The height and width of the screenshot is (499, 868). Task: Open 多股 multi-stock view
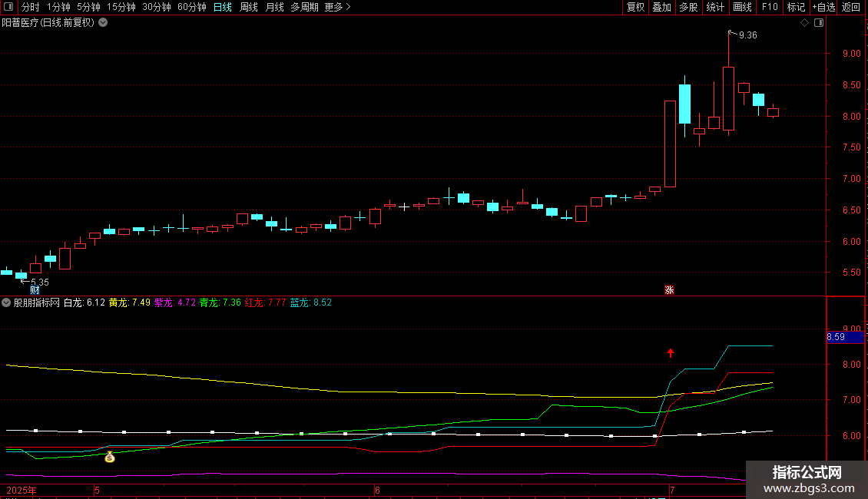[x=689, y=7]
